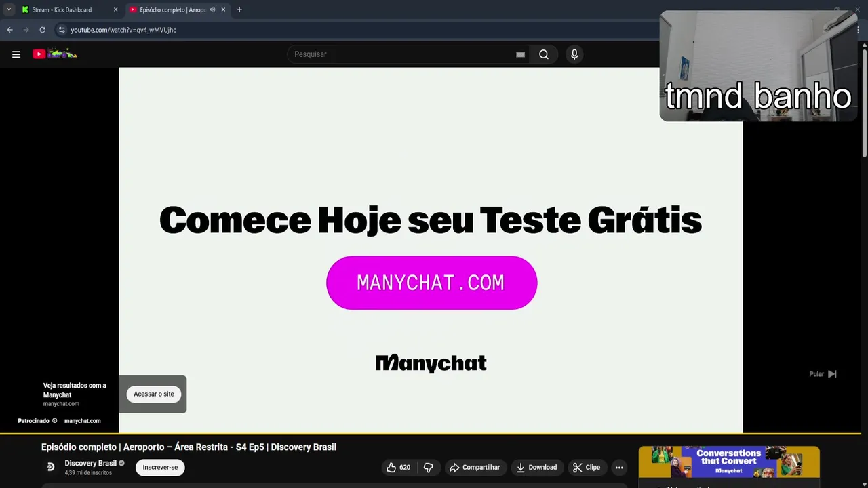Expand the tab search dropdown arrow
This screenshot has height=488, width=868.
(x=8, y=9)
